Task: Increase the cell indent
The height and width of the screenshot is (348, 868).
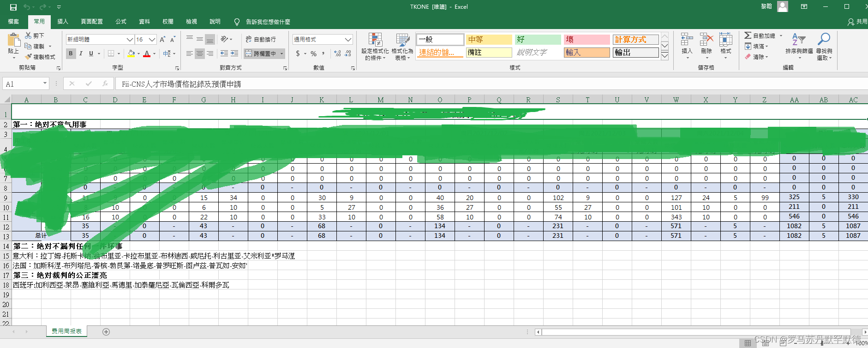Action: (234, 53)
